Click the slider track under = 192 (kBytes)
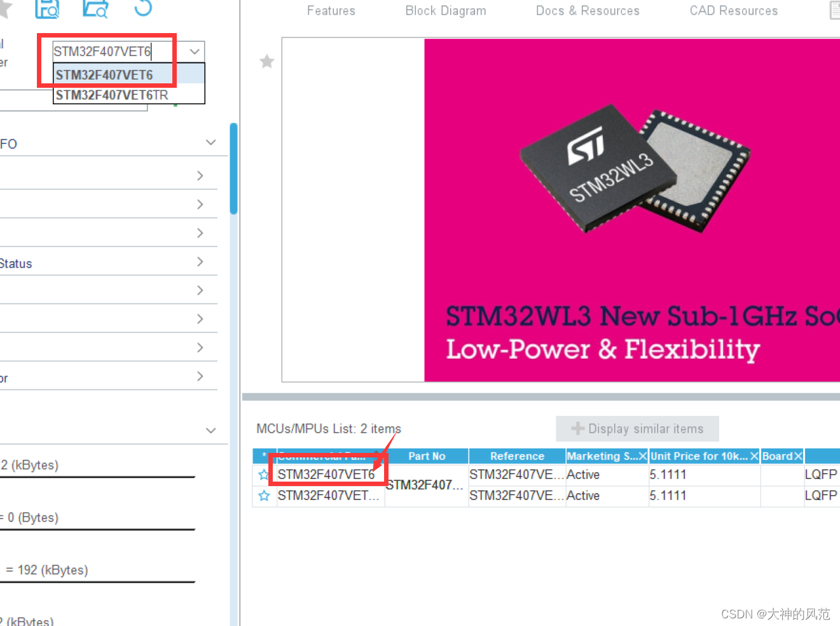 pos(97,581)
